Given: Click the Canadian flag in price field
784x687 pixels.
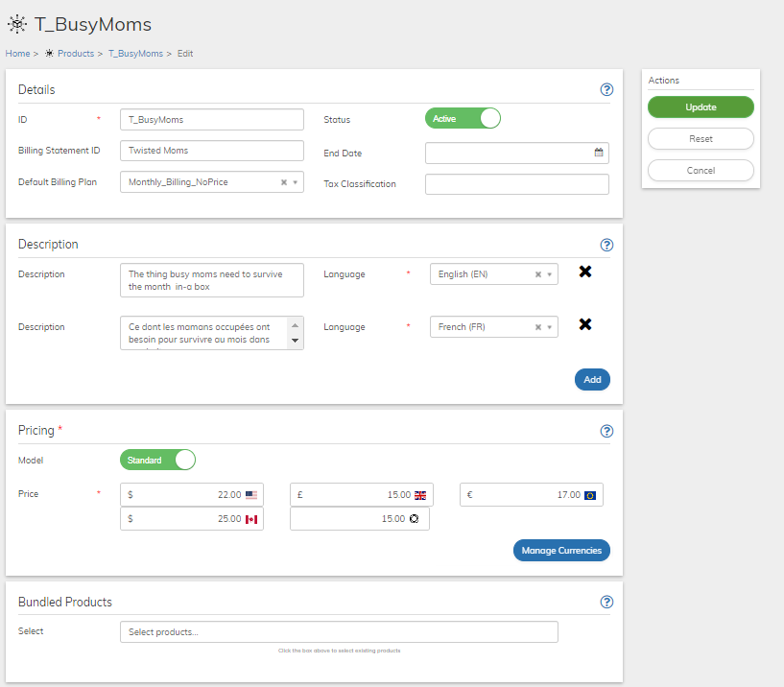Looking at the screenshot, I should click(251, 519).
